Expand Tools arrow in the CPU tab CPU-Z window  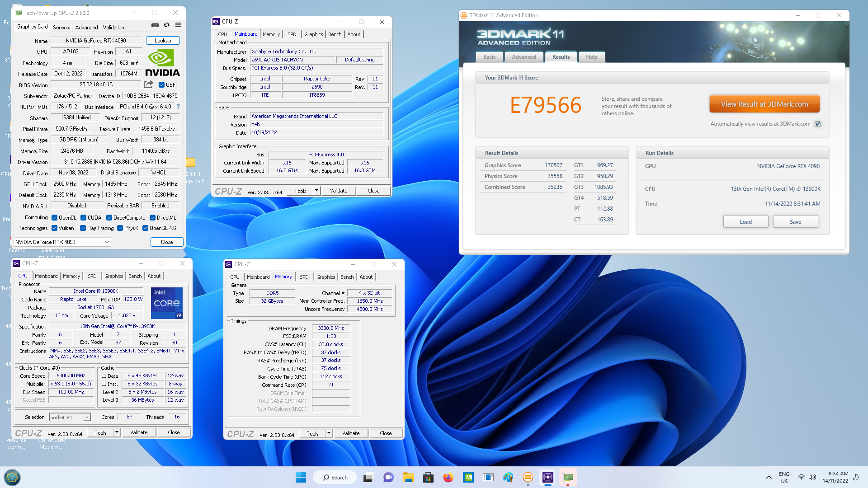117,432
